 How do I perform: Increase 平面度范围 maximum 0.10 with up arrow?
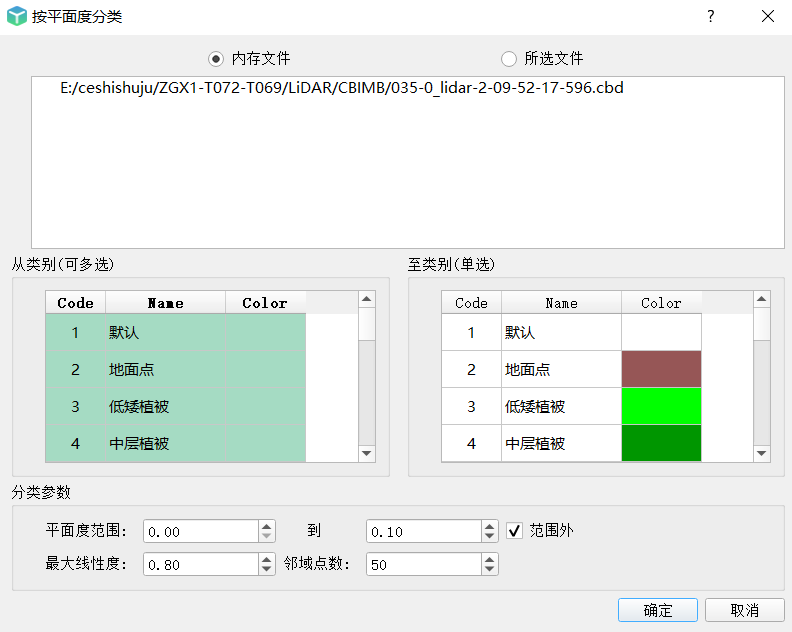click(x=489, y=526)
